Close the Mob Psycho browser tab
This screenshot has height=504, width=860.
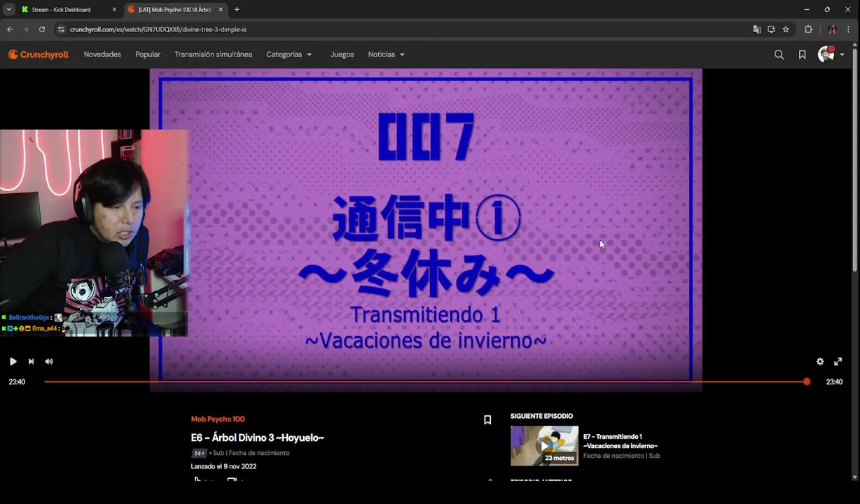[x=221, y=10]
